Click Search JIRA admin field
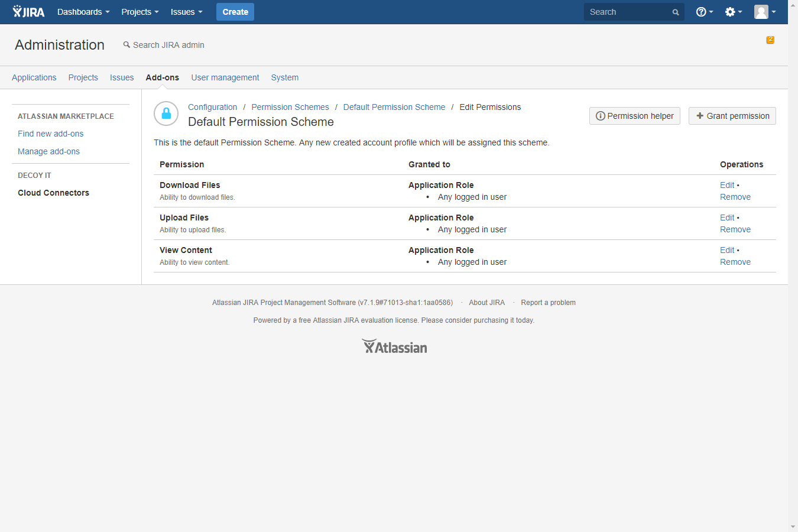This screenshot has height=532, width=798. pos(164,45)
